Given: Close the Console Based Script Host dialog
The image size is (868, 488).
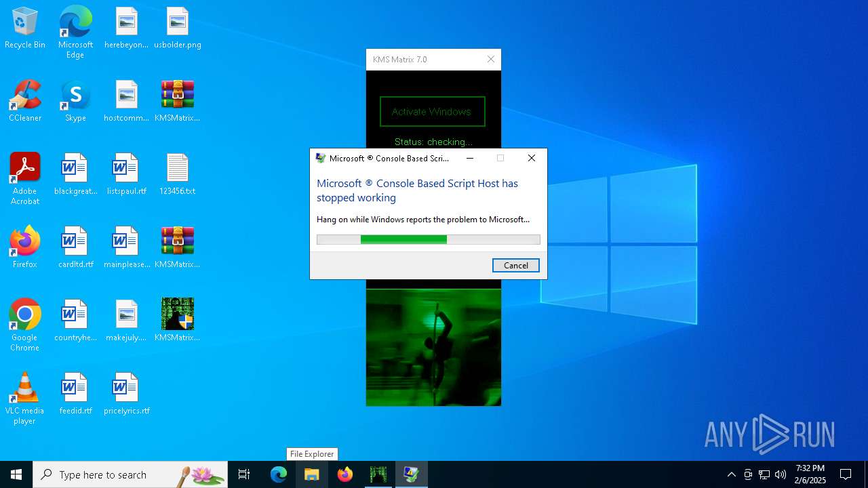Looking at the screenshot, I should tap(532, 158).
